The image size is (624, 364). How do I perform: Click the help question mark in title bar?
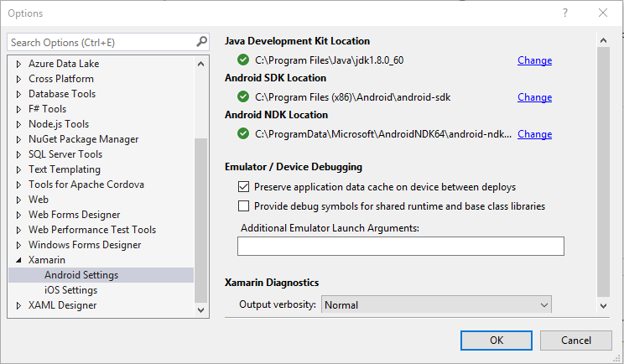coord(565,13)
